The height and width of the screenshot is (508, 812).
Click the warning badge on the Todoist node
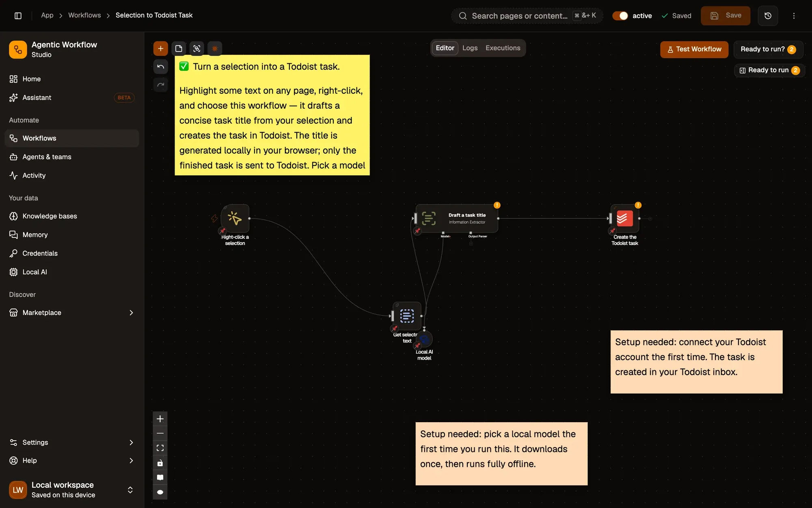click(638, 205)
